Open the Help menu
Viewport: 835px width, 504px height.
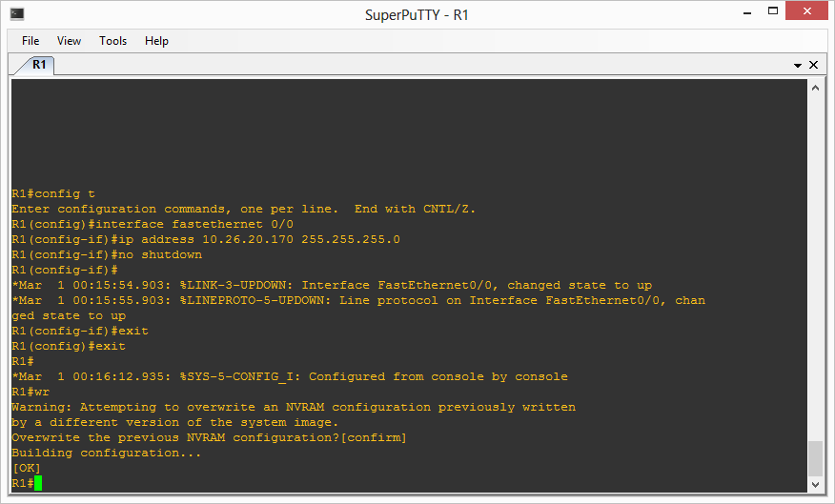(x=156, y=41)
